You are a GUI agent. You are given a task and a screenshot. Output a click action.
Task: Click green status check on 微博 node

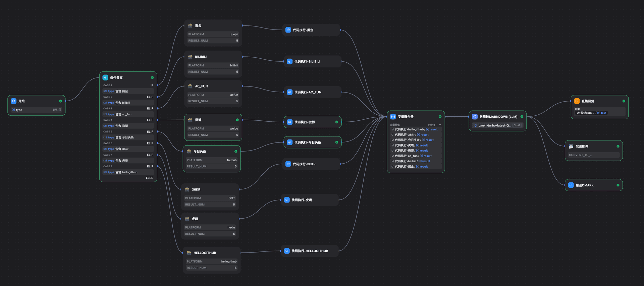[x=237, y=120]
